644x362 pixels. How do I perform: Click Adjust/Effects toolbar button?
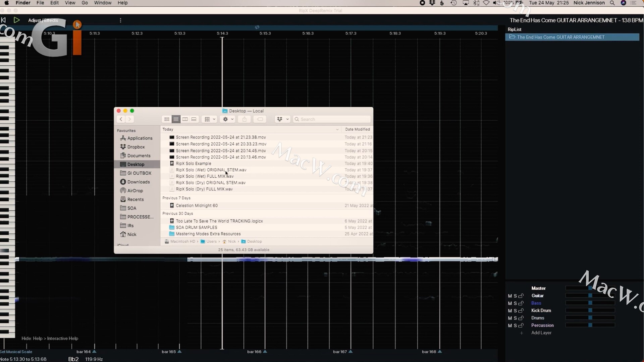point(43,20)
